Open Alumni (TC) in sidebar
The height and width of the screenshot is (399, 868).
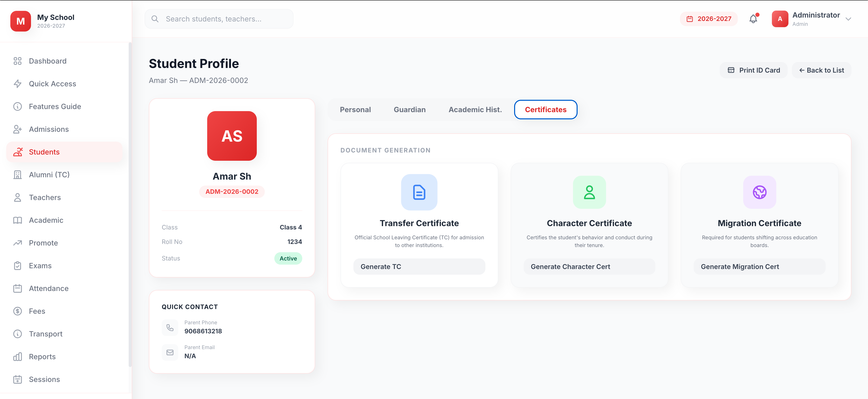(49, 175)
